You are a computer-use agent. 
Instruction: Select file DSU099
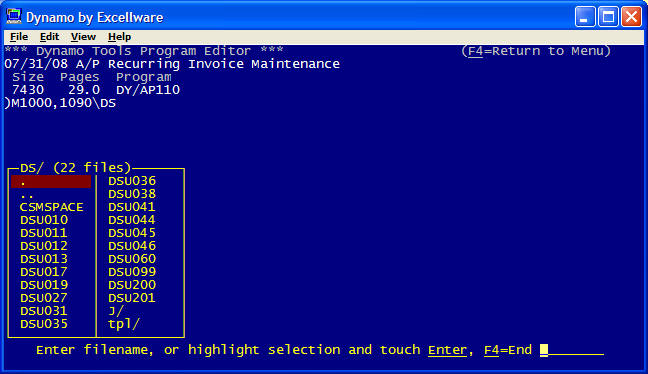pyautogui.click(x=132, y=272)
